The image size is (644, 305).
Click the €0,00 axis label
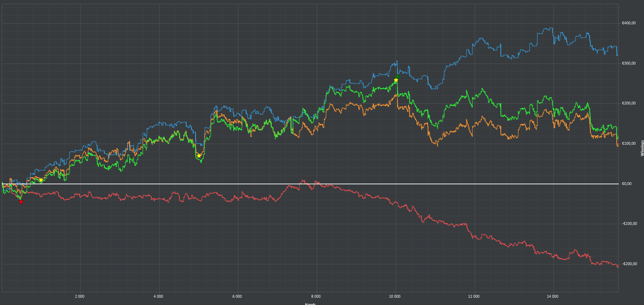(x=627, y=184)
